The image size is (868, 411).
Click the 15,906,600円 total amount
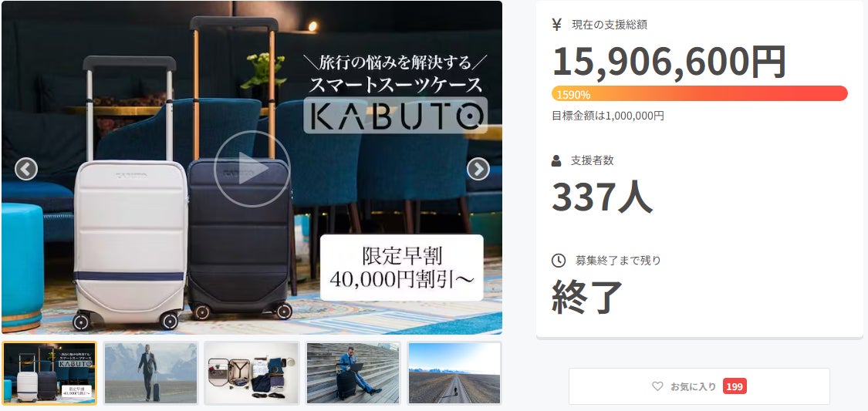point(669,62)
